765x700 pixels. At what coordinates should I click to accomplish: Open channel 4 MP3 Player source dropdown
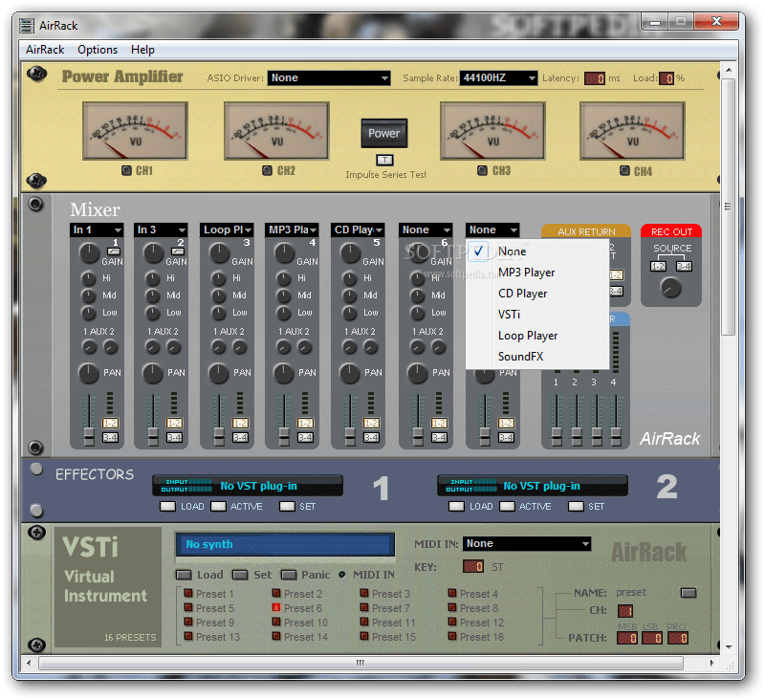point(292,230)
